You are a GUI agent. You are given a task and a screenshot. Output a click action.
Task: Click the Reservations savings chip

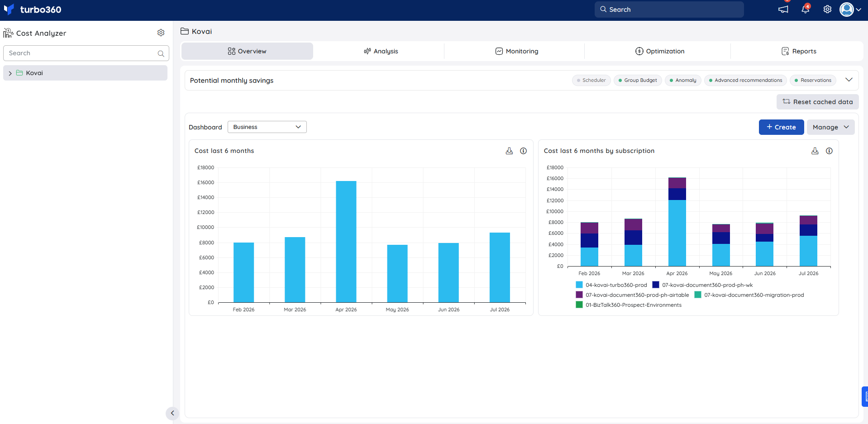813,80
